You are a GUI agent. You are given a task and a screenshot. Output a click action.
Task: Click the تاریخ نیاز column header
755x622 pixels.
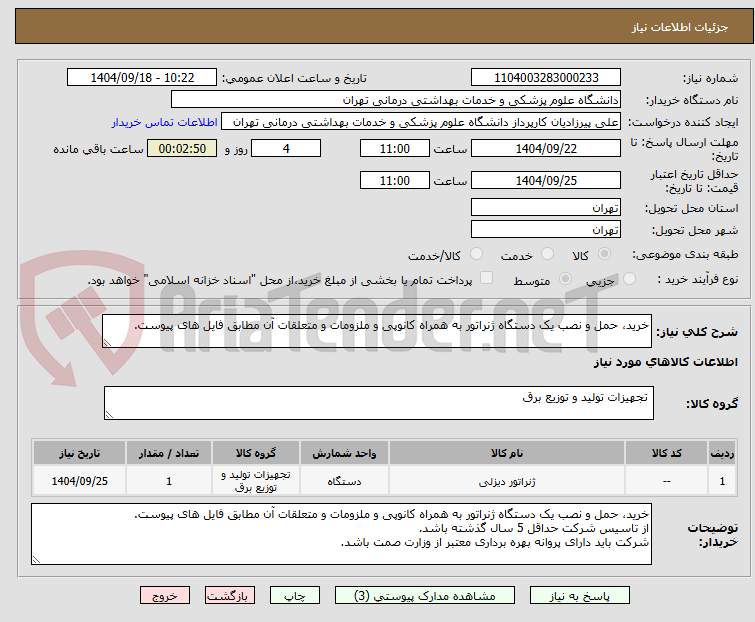tap(79, 453)
